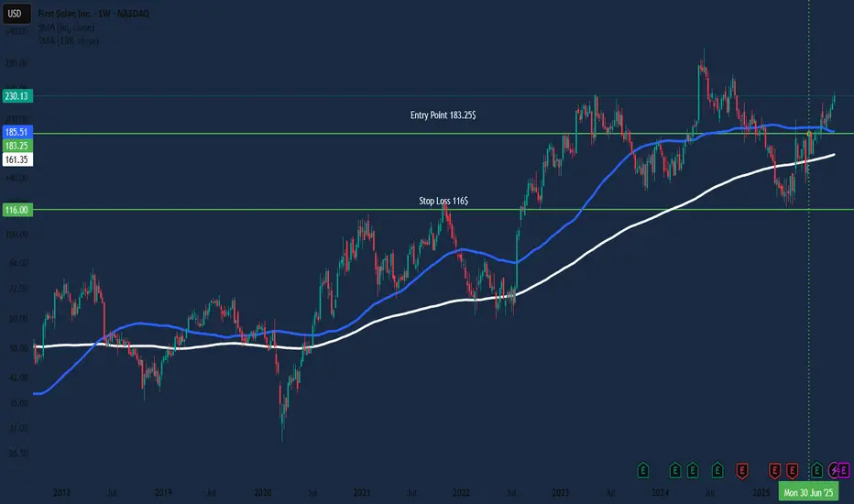Click the 2018 label on time axis
The image size is (854, 504).
click(61, 493)
